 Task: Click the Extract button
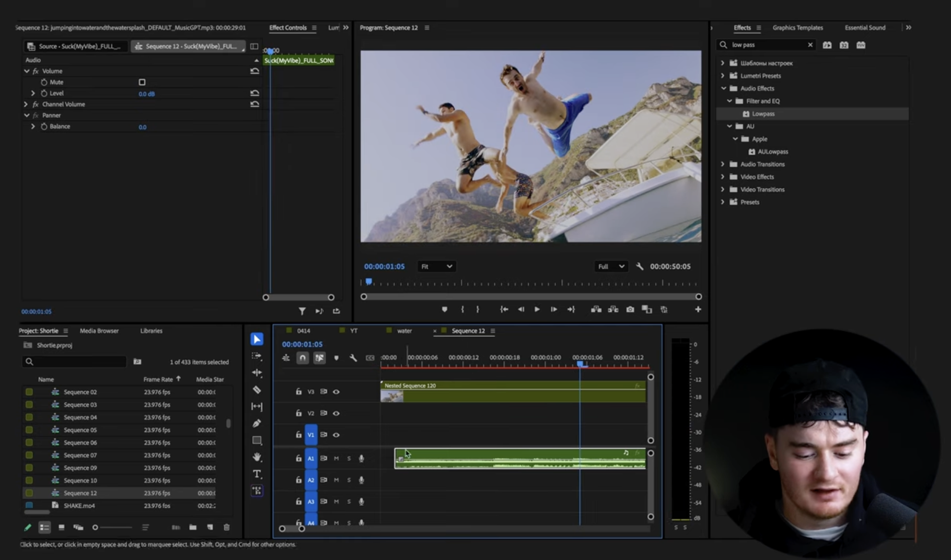[613, 309]
